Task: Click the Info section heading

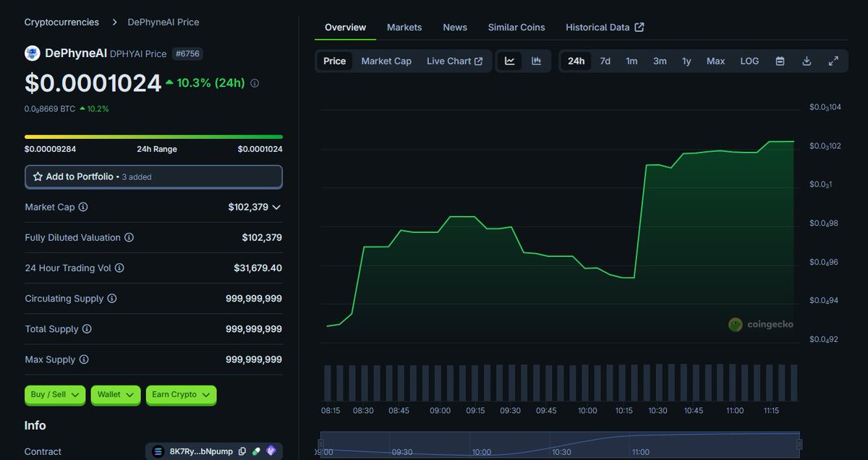Action: click(35, 425)
